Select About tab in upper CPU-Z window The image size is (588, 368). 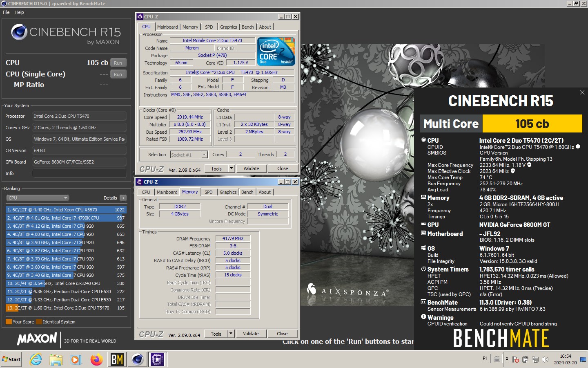pyautogui.click(x=265, y=27)
